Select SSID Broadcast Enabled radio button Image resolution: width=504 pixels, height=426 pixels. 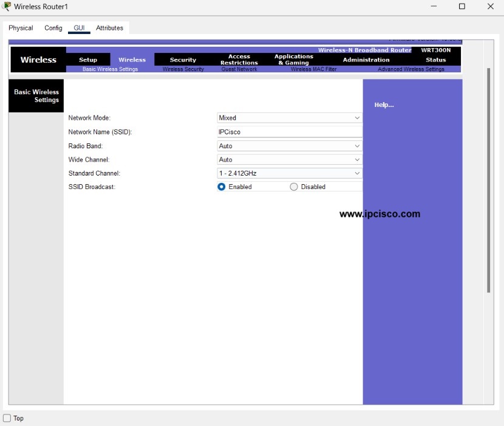point(222,187)
